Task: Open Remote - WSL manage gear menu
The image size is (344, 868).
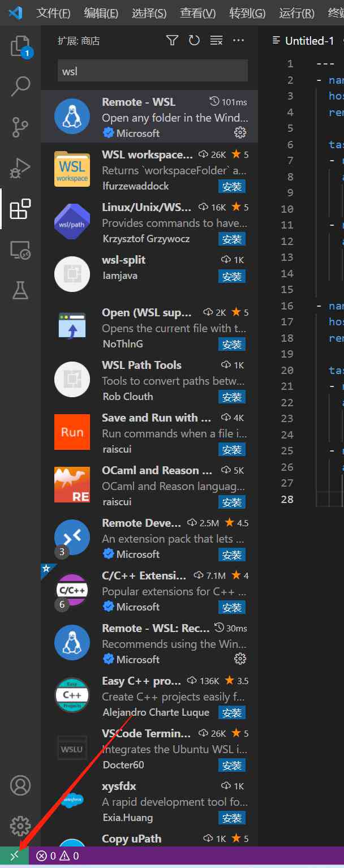Action: [240, 132]
